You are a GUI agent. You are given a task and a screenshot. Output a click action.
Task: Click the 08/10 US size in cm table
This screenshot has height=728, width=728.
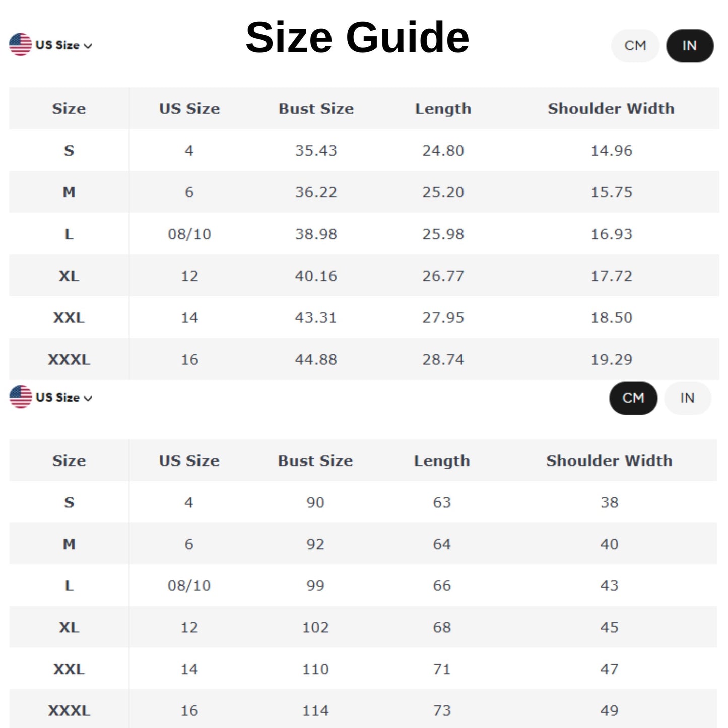point(189,586)
